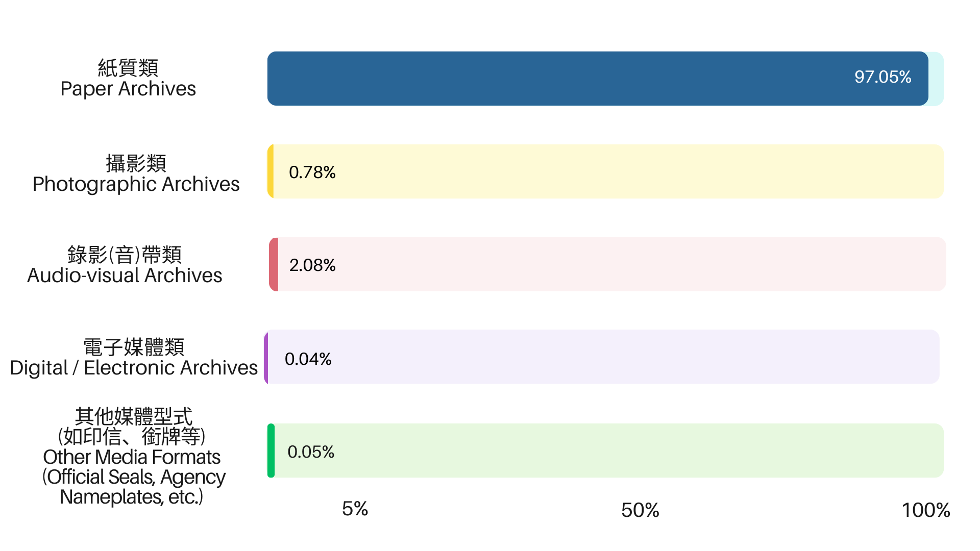Click the 2.08% value label
The image size is (980, 551).
coord(312,265)
